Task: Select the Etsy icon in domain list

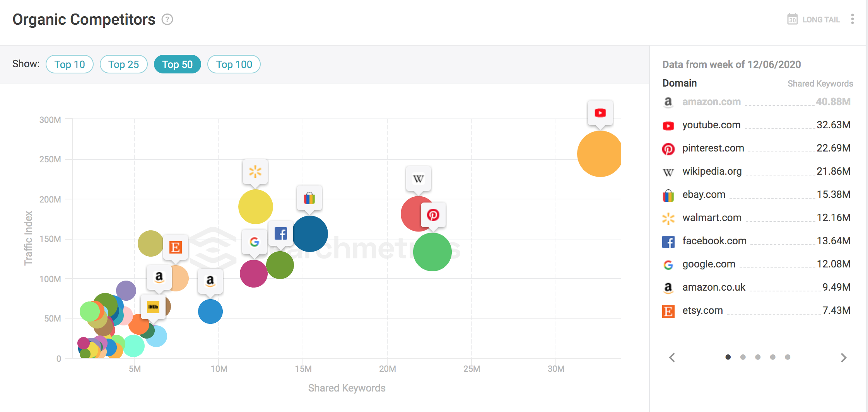Action: pos(668,311)
